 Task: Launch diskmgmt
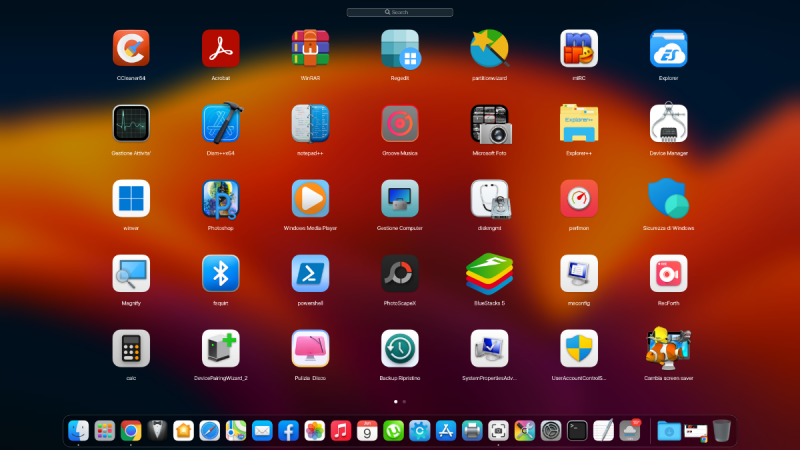click(490, 199)
